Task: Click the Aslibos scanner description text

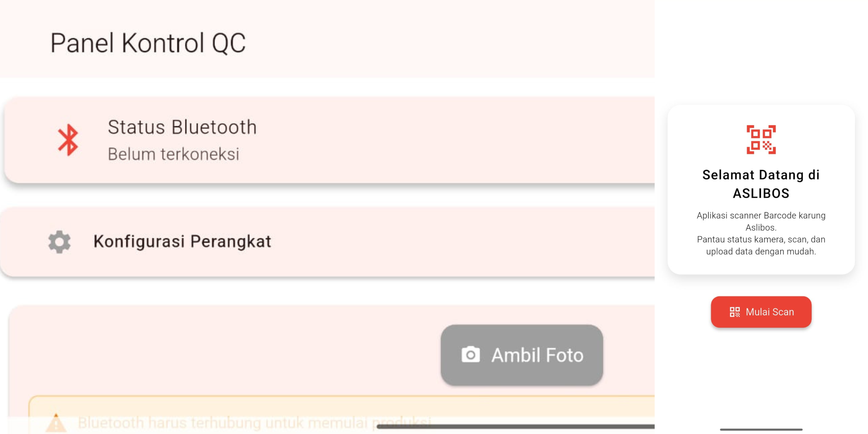Action: point(761,232)
